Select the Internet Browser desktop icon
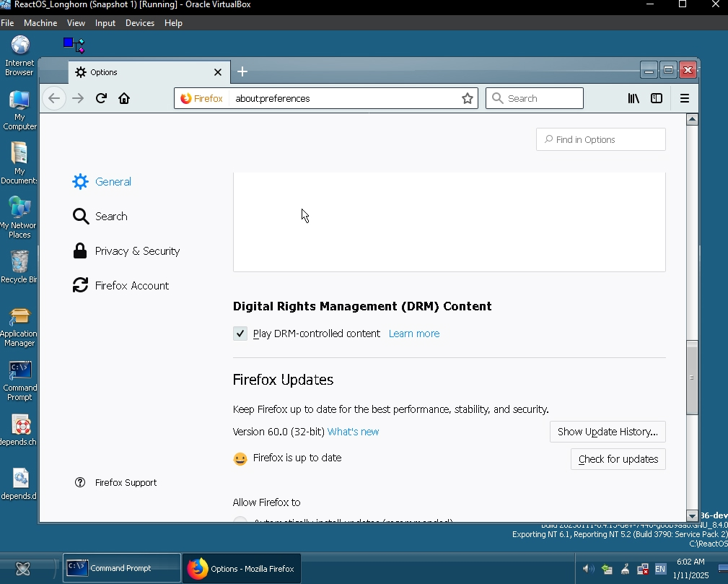The width and height of the screenshot is (728, 584). 19,56
